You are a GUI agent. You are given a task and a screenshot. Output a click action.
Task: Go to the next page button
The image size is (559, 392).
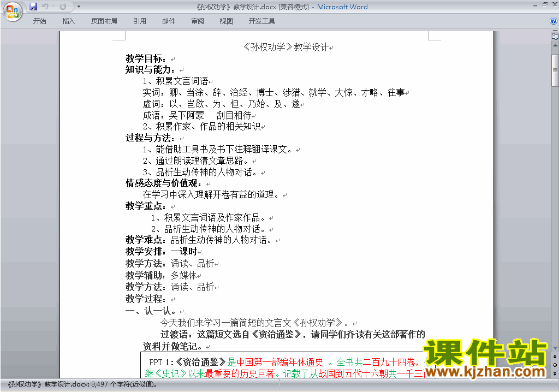555,373
